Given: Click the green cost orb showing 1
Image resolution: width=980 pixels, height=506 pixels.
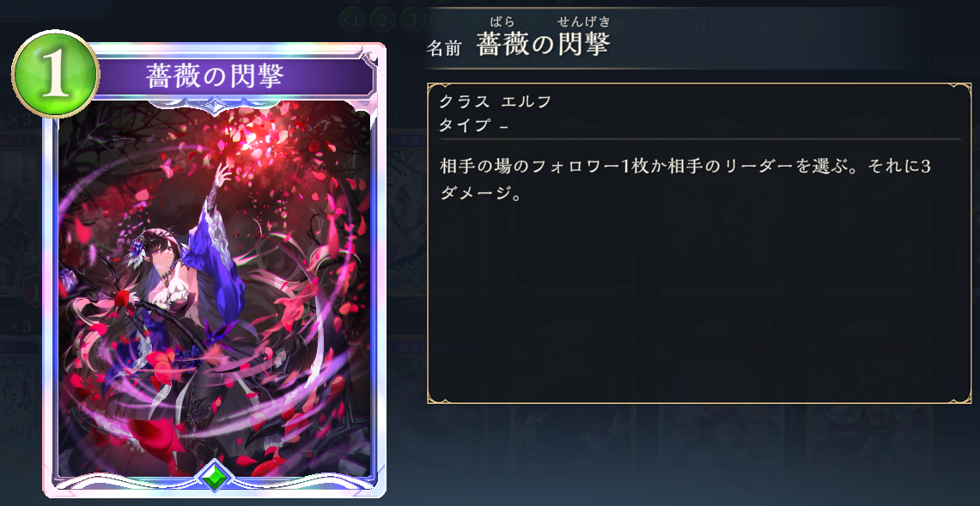Looking at the screenshot, I should click(x=55, y=74).
